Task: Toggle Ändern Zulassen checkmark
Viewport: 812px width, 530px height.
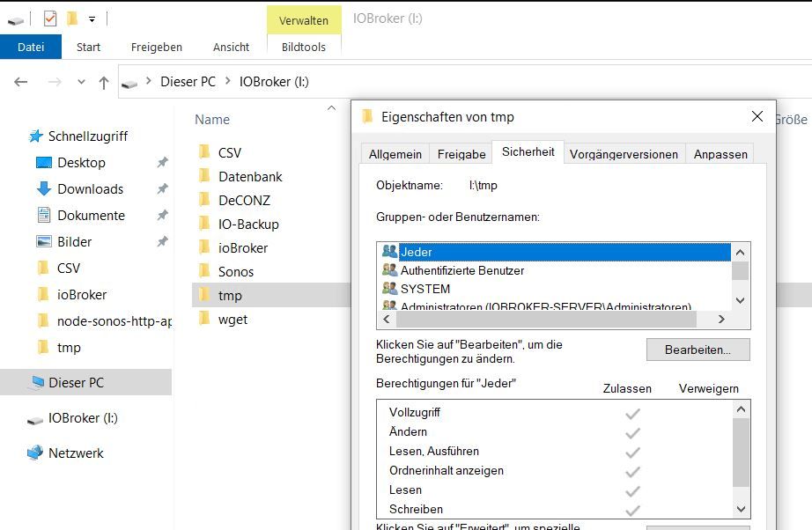Action: click(632, 432)
